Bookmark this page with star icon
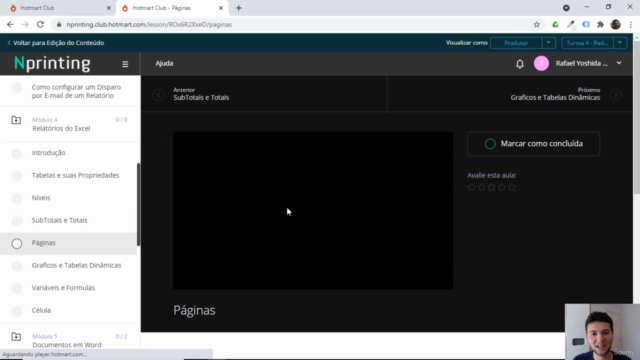Viewport: 640px width, 360px height. tap(537, 24)
